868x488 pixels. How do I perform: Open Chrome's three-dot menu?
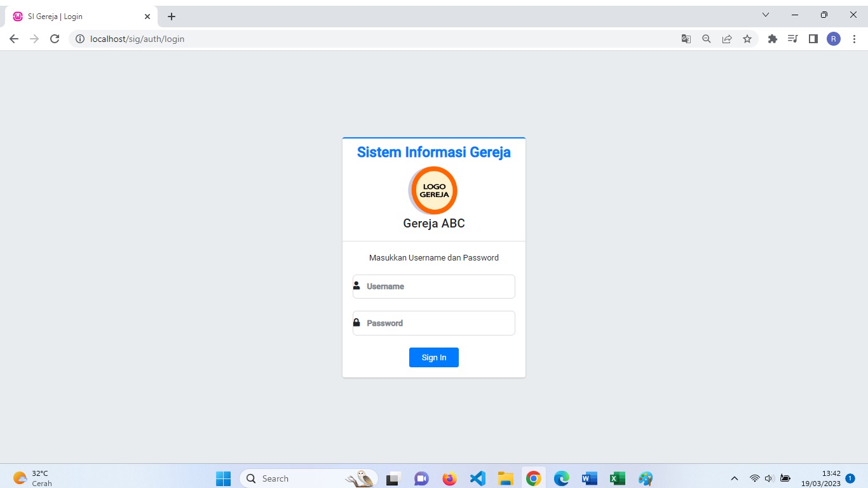[x=854, y=39]
